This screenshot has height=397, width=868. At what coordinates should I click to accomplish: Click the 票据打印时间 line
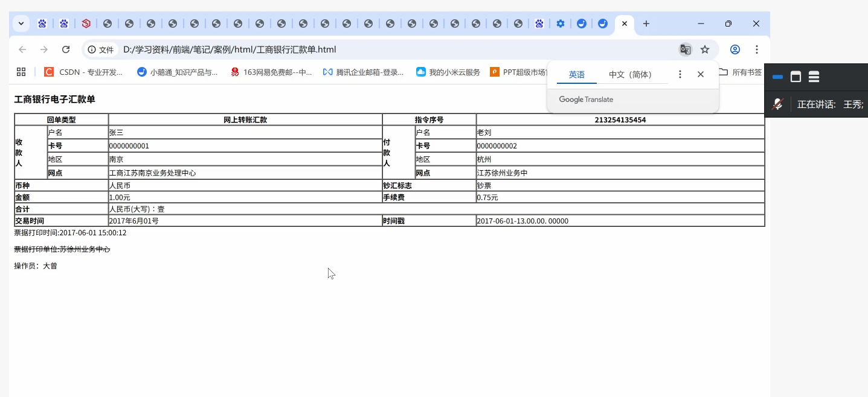point(70,232)
